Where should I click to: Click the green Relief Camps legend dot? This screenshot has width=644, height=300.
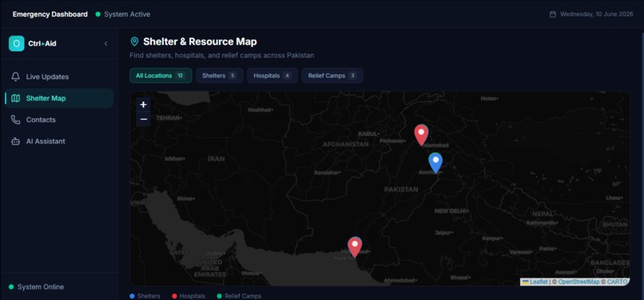(219, 296)
